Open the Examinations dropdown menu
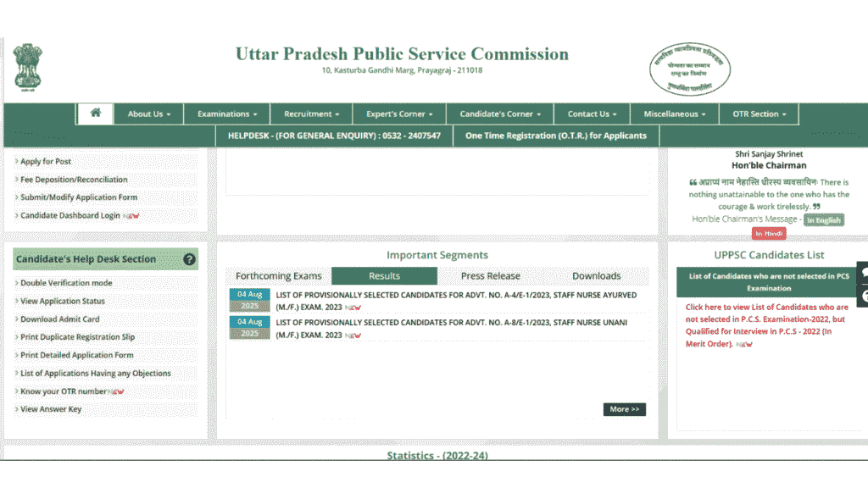 click(x=227, y=114)
